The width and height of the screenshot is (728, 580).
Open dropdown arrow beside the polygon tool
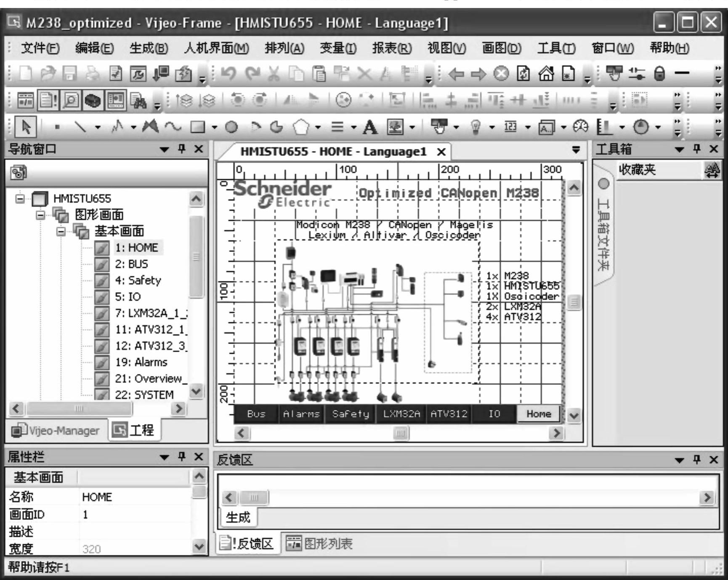pos(318,127)
